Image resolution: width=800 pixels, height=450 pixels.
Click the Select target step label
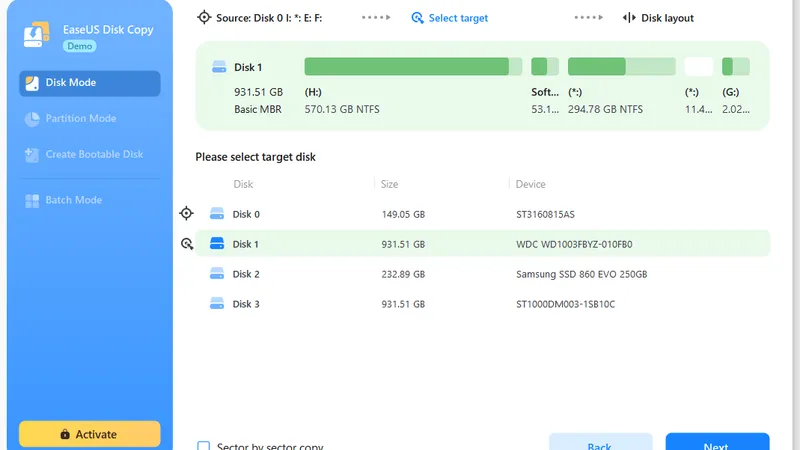click(x=458, y=18)
